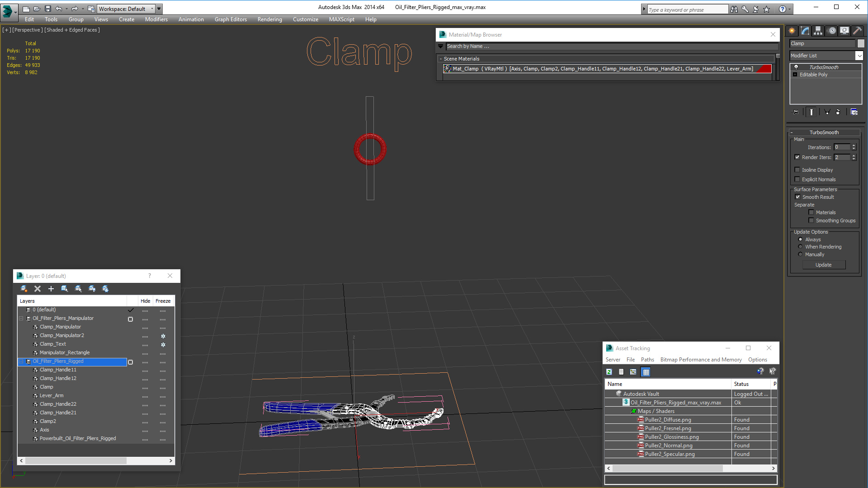Click the Hide column header in Layer dialog
Screen dimensions: 868x488
(145, 301)
